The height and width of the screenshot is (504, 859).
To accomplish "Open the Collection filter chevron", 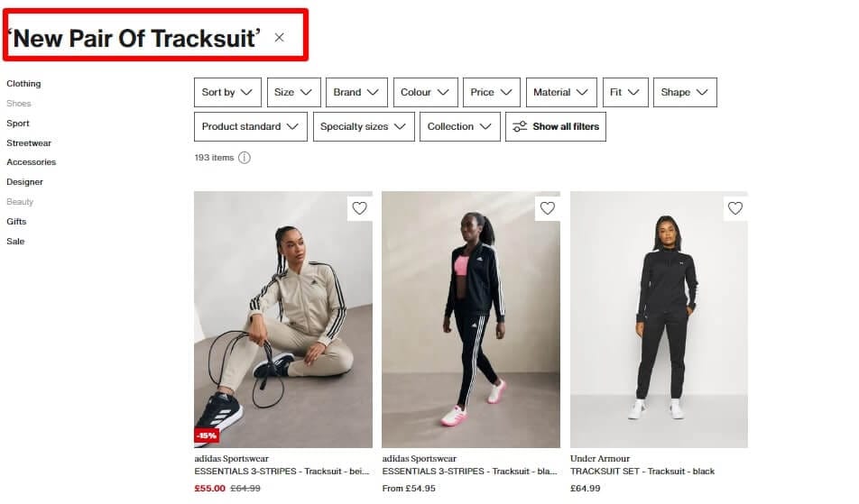I will 485,126.
